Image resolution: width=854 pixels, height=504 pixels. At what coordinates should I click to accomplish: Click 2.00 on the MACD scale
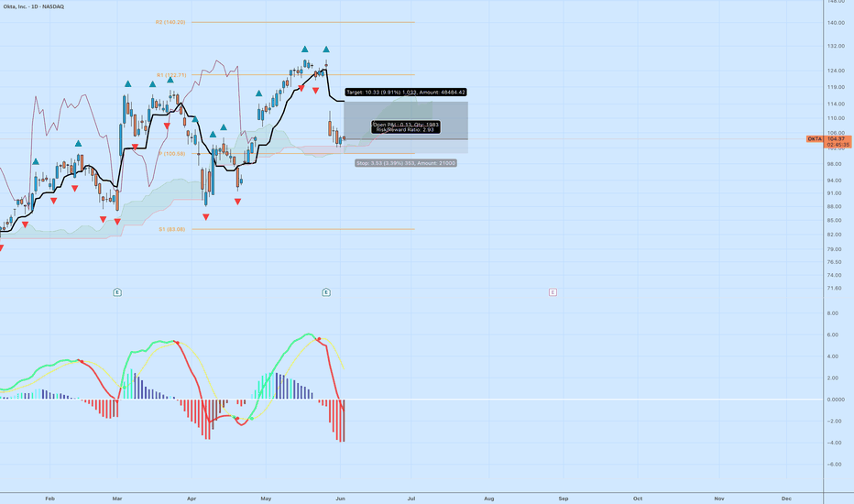tap(833, 378)
